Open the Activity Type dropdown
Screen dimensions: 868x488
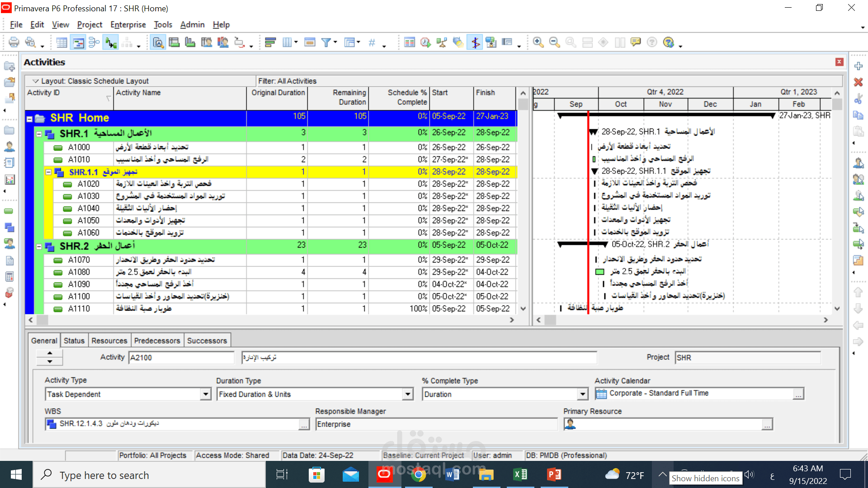(x=206, y=394)
